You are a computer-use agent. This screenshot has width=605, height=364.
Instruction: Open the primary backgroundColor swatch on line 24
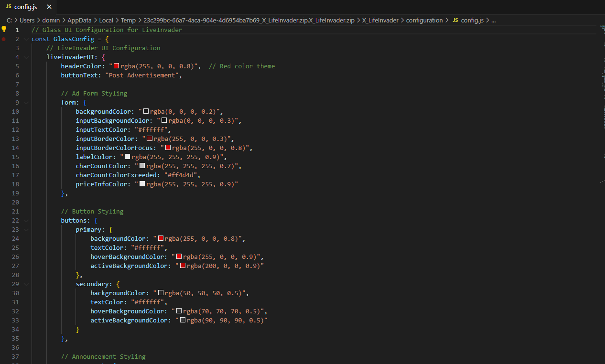tap(161, 238)
